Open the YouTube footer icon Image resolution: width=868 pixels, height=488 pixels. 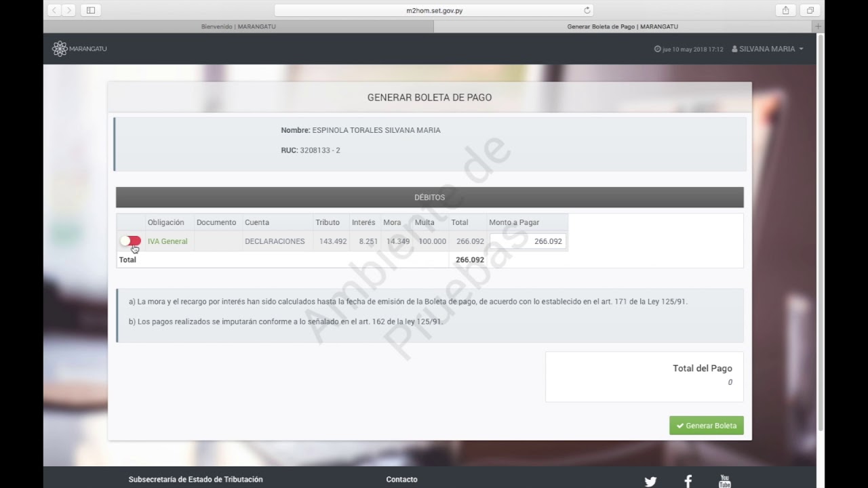[725, 481]
